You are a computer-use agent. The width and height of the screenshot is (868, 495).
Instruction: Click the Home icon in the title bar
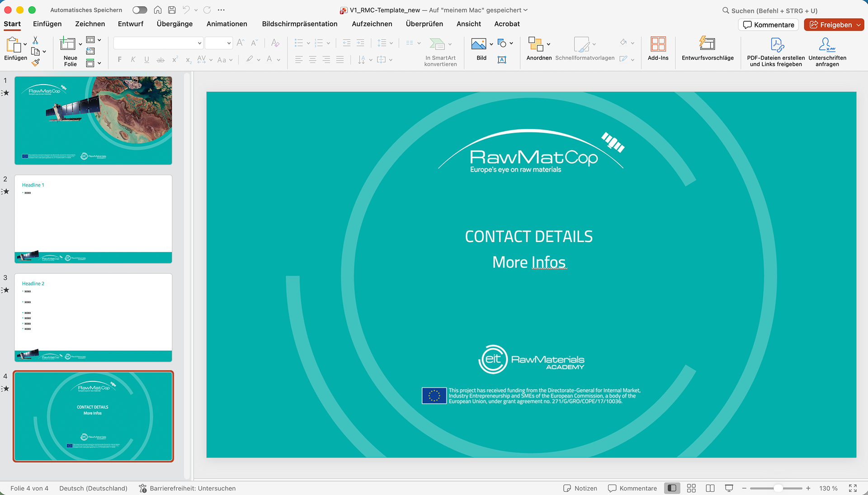[x=158, y=10]
